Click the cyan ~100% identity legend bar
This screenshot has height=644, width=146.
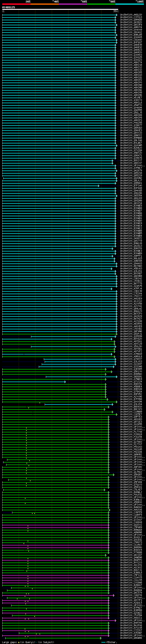[x=130, y=4]
